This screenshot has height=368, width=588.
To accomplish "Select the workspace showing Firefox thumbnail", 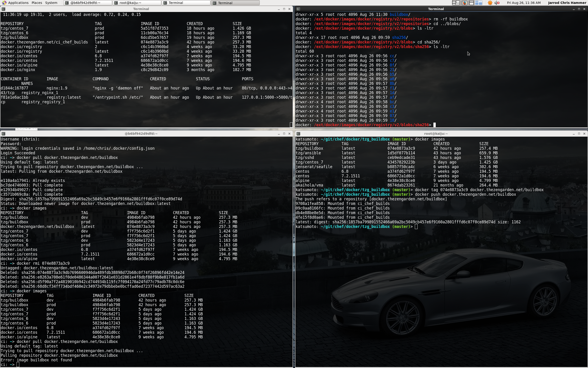I will click(464, 3).
